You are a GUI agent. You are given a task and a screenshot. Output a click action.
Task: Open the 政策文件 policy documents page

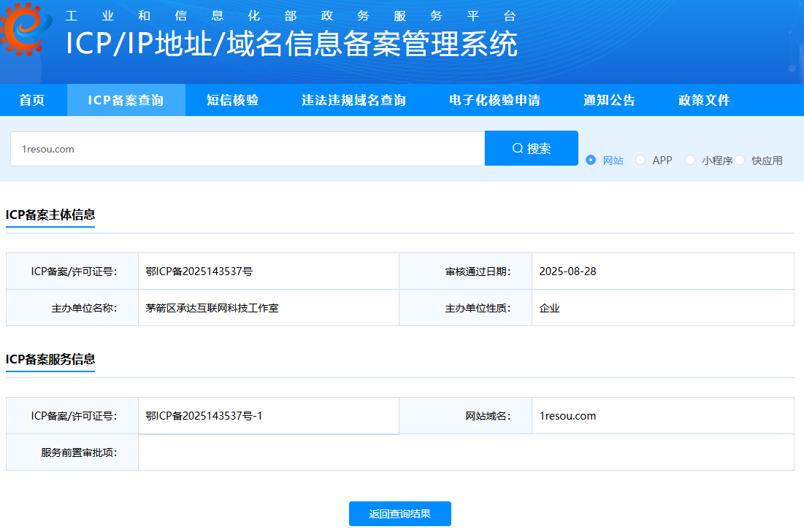click(x=702, y=100)
